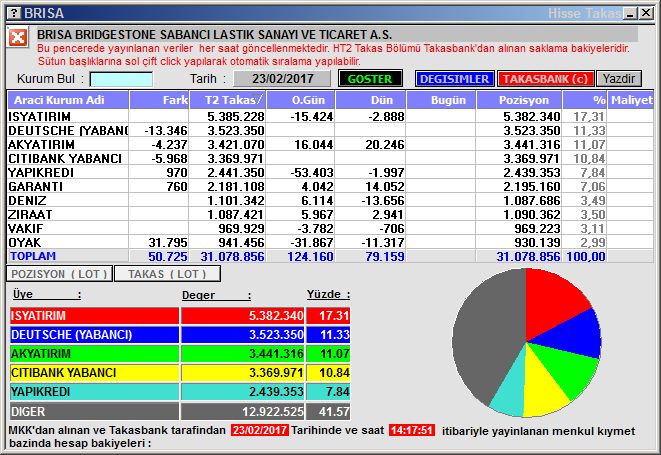Select OYAK row in the table

tap(330, 242)
